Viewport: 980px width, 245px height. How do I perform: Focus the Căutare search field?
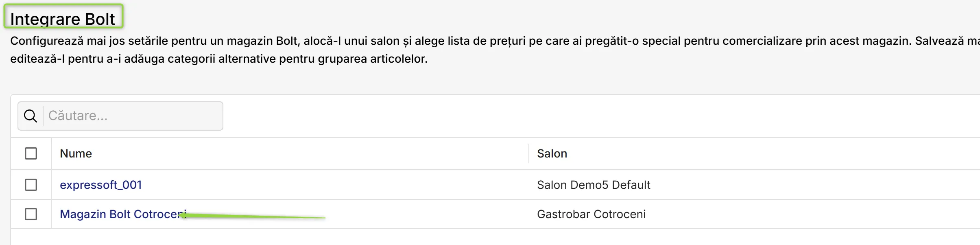pos(133,116)
